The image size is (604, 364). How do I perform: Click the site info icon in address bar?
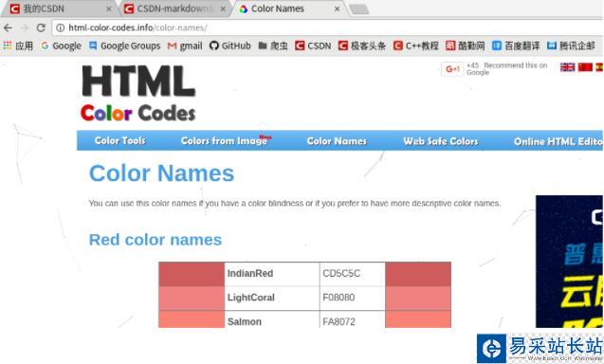click(x=60, y=27)
